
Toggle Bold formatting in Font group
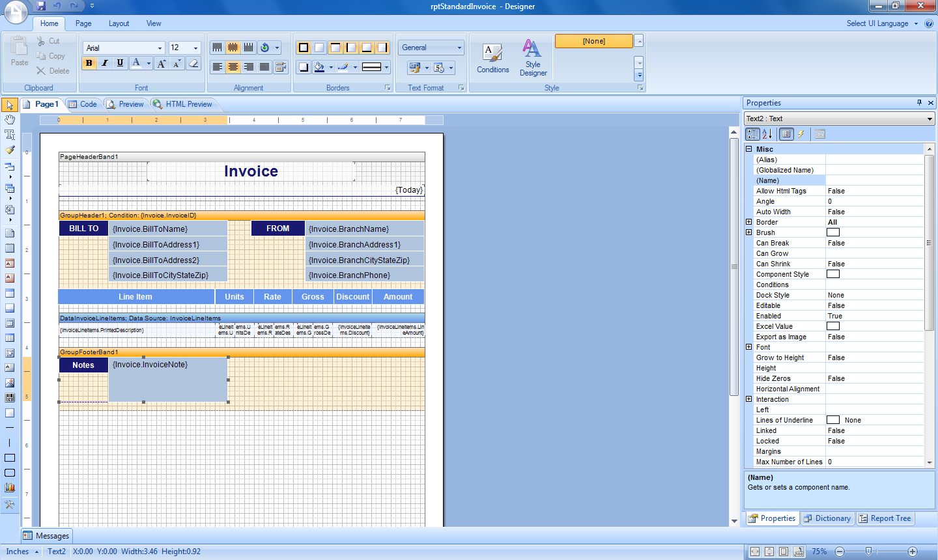[x=89, y=63]
